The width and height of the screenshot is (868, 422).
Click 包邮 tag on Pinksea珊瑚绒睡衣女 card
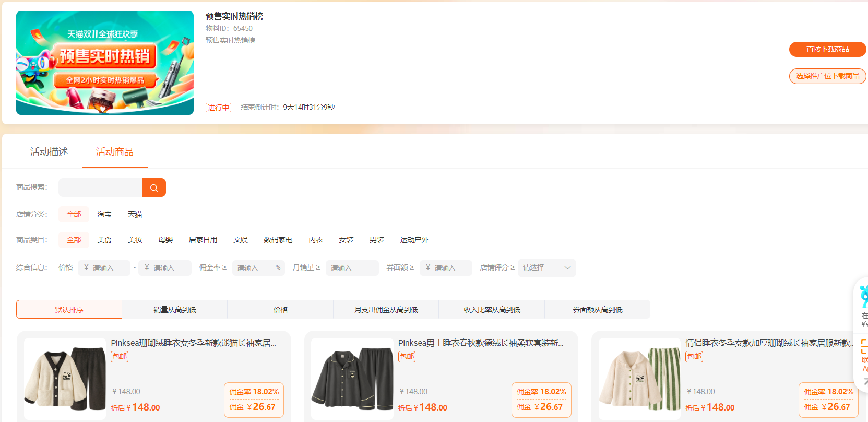120,356
